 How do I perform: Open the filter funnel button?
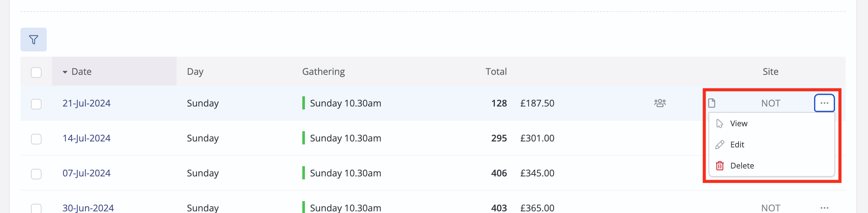[x=33, y=40]
